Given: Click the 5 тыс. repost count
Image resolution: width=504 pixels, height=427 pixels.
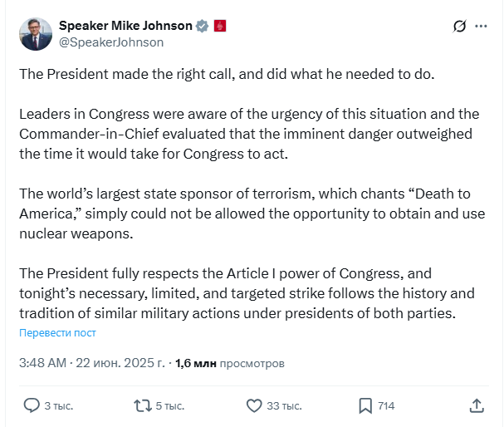Looking at the screenshot, I should (170, 405).
